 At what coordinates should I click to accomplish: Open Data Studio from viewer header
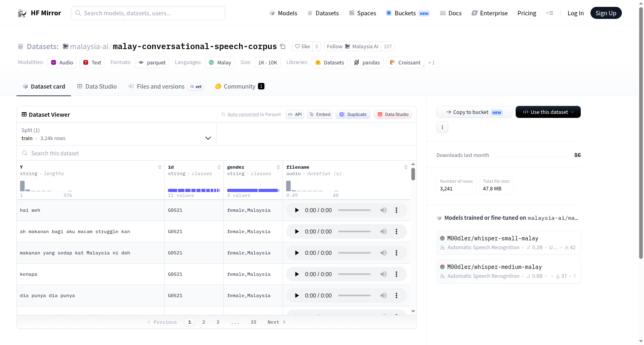click(393, 114)
